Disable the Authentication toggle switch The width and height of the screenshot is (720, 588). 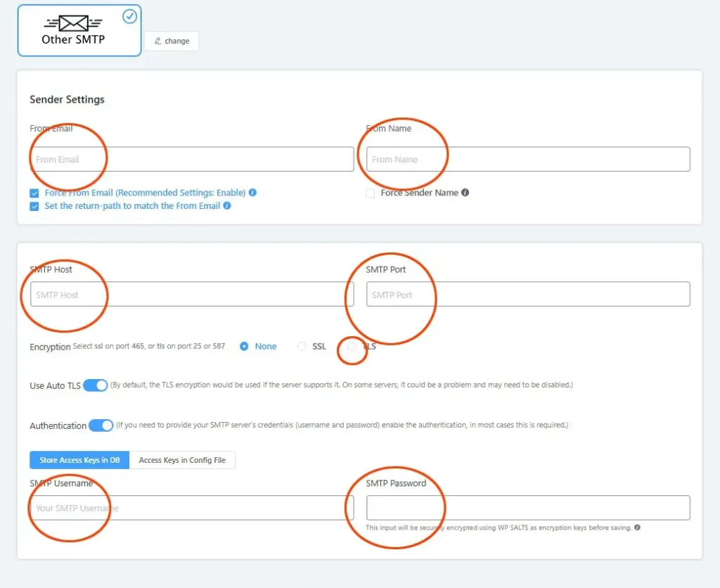click(x=101, y=426)
